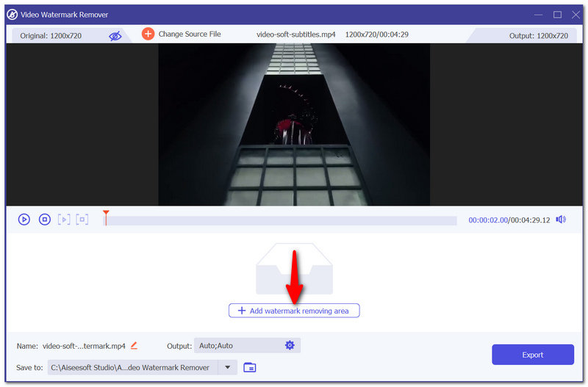Screen dimensions: 588x387
Task: Click the orange plus Change Source File icon
Action: click(x=148, y=34)
